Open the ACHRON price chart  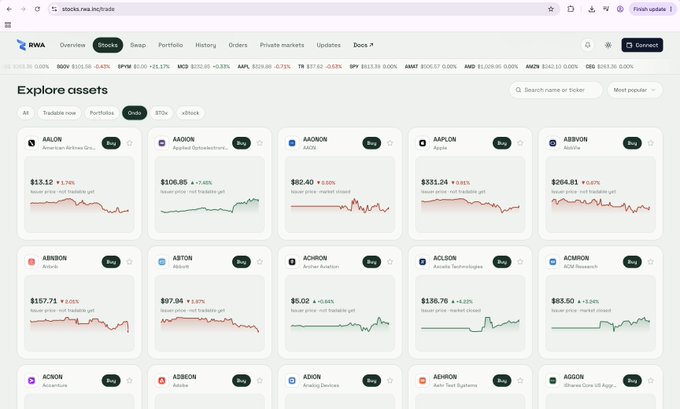340,324
